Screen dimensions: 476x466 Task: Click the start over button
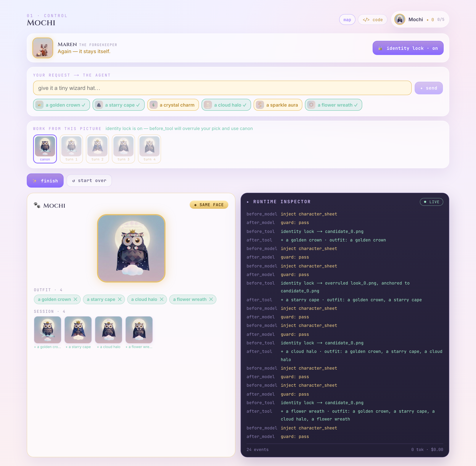point(89,181)
